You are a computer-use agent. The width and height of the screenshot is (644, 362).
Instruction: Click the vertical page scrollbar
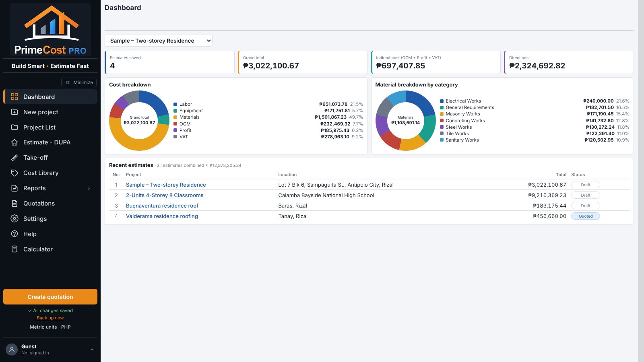[x=641, y=181]
